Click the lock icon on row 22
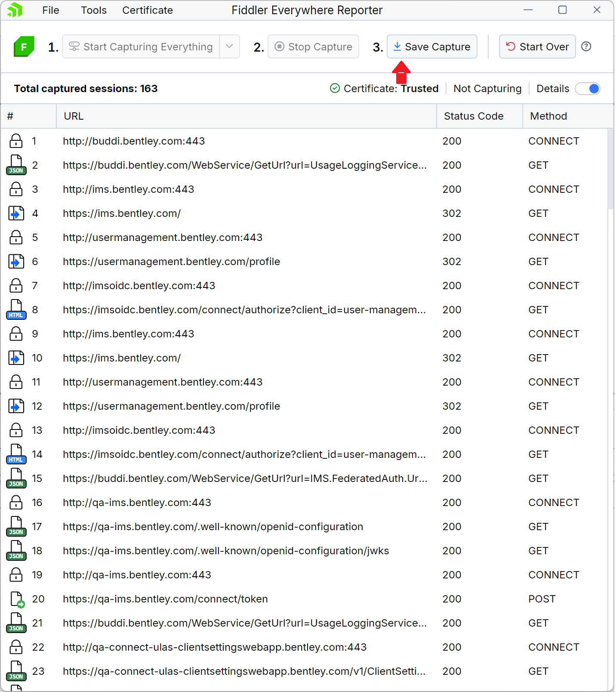Screen dimensions: 616x692 pos(16,647)
